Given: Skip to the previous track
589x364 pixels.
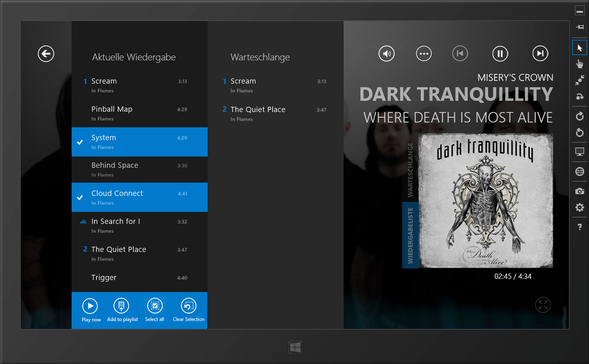Looking at the screenshot, I should coord(460,54).
